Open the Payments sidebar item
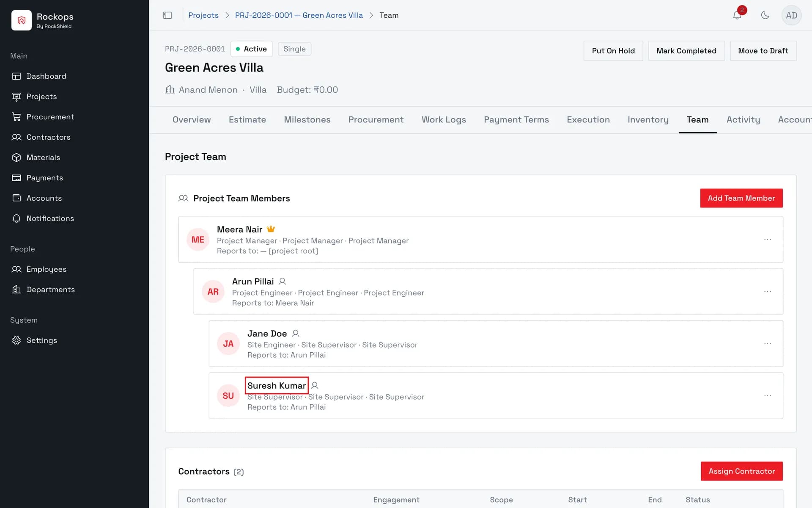This screenshot has width=812, height=508. point(44,178)
